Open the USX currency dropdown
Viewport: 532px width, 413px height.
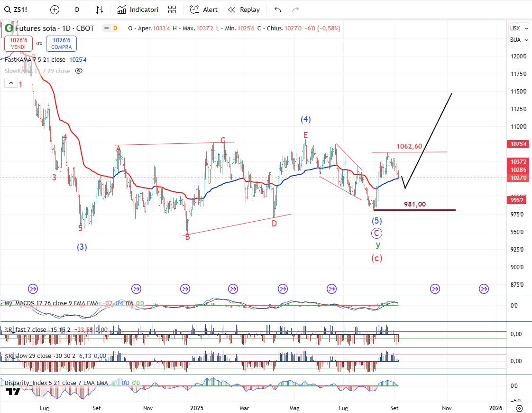[x=519, y=28]
